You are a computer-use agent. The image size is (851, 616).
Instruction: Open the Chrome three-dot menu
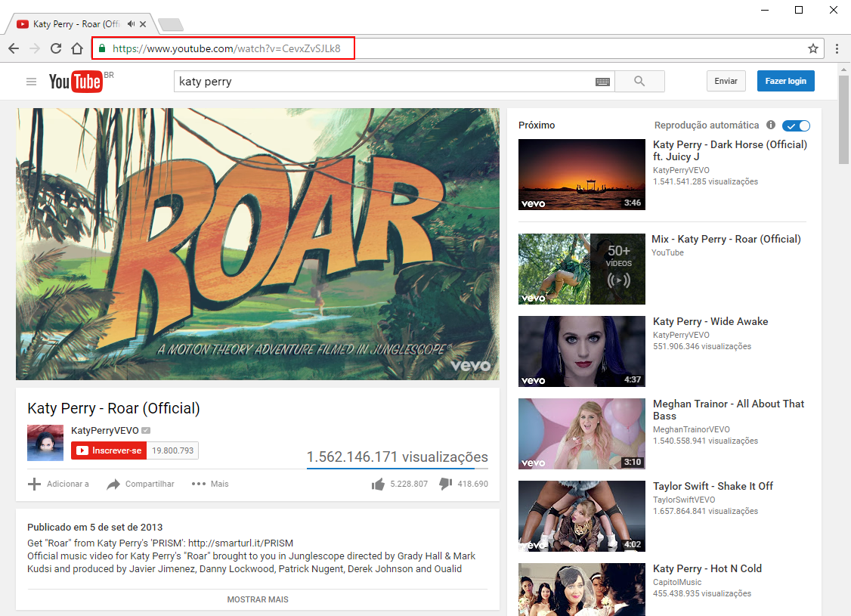(837, 49)
